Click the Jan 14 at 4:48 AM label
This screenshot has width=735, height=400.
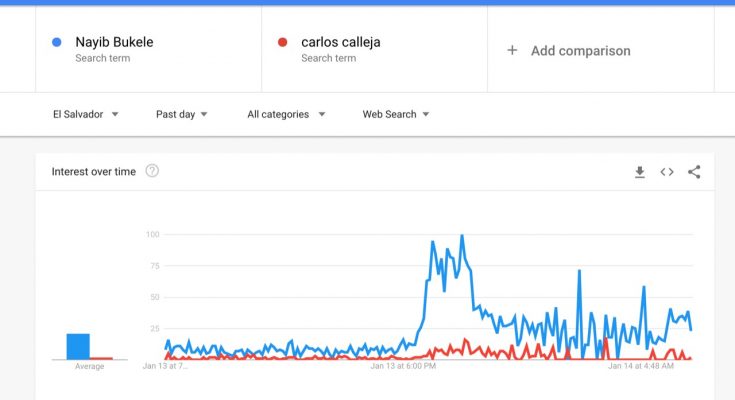coord(641,366)
